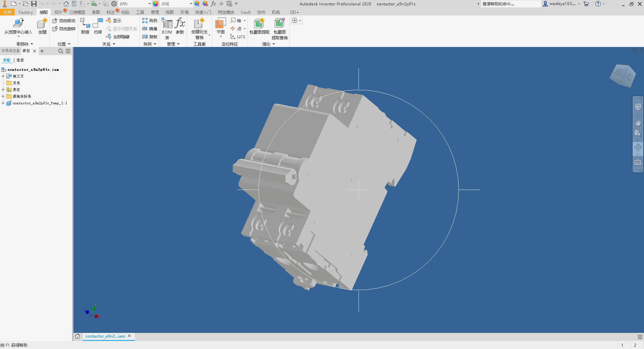Image resolution: width=644 pixels, height=349 pixels.
Task: Open the appearance color wheel picker
Action: tap(156, 4)
